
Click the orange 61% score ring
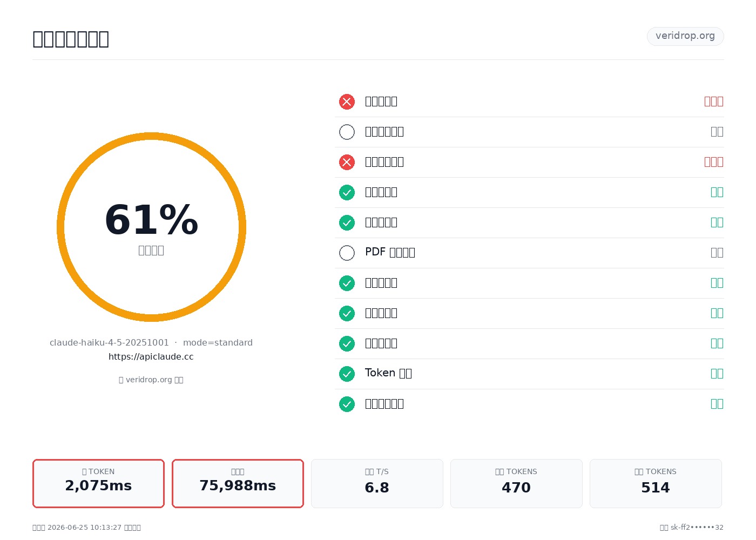(151, 227)
